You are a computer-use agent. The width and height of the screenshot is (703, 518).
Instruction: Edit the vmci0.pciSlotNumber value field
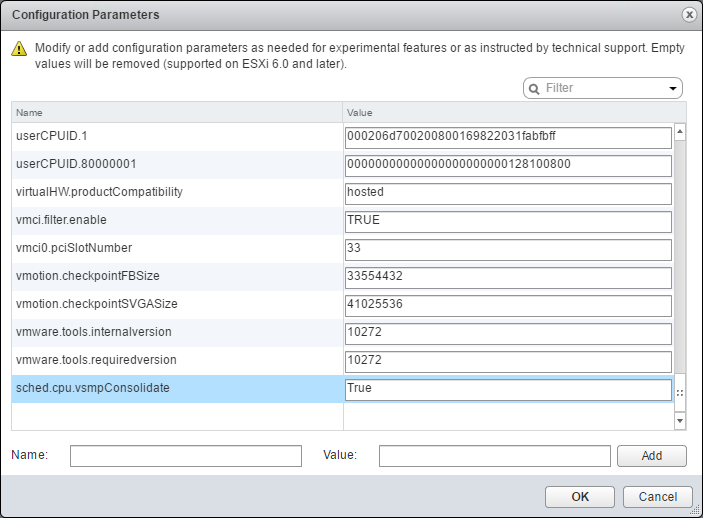(x=508, y=250)
